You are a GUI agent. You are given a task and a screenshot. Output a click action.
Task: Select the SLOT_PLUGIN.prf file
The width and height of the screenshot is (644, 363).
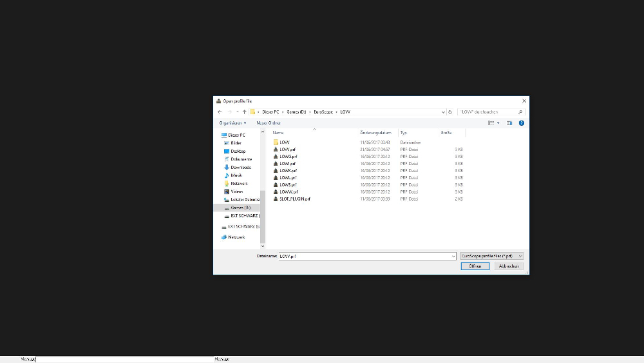pyautogui.click(x=295, y=199)
